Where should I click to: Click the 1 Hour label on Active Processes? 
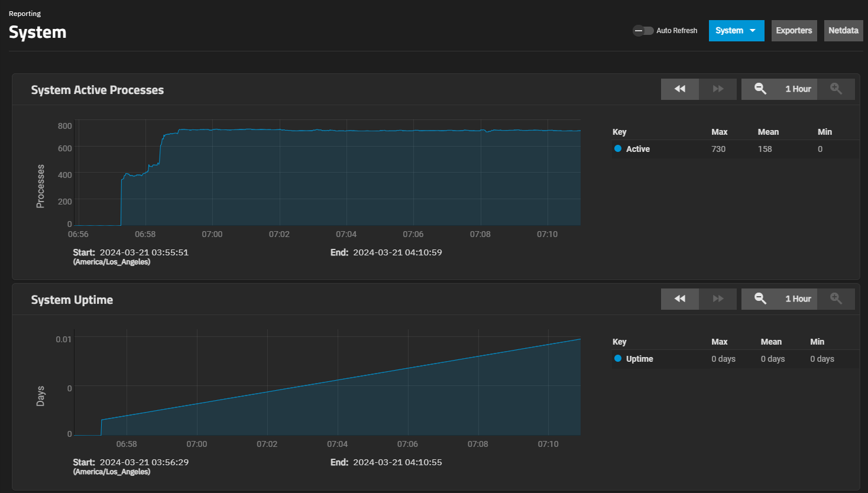click(x=798, y=89)
